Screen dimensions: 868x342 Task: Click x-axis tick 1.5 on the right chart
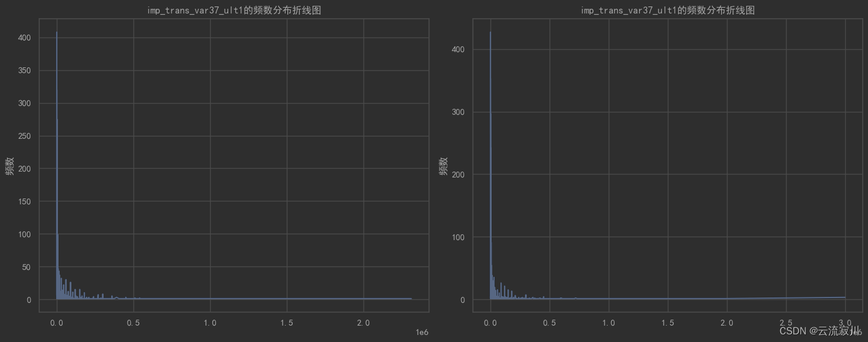[668, 323]
